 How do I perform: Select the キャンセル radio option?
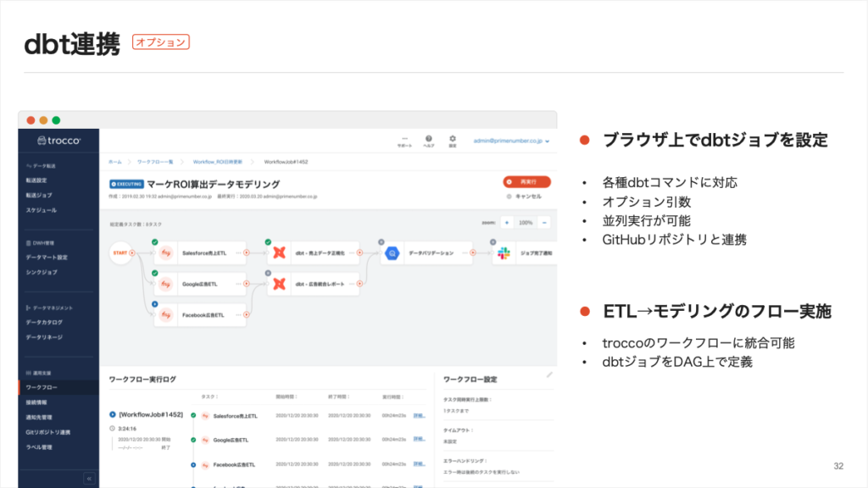point(509,197)
